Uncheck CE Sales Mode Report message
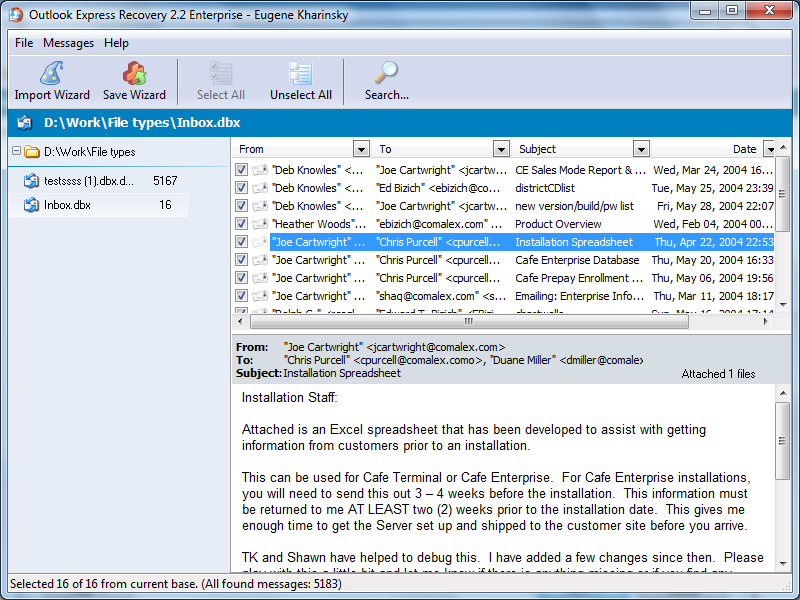 (x=241, y=170)
